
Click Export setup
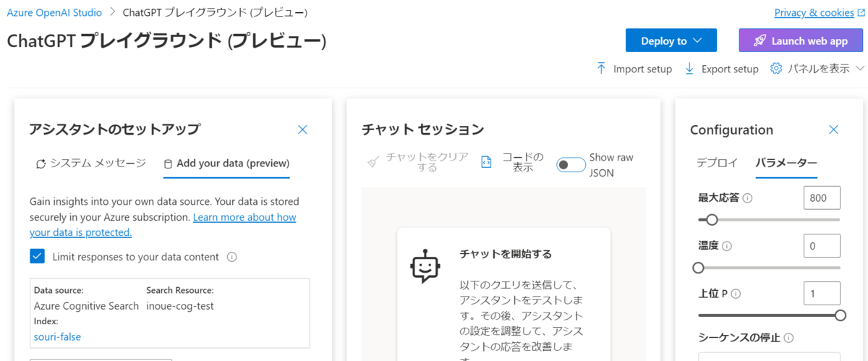(722, 69)
